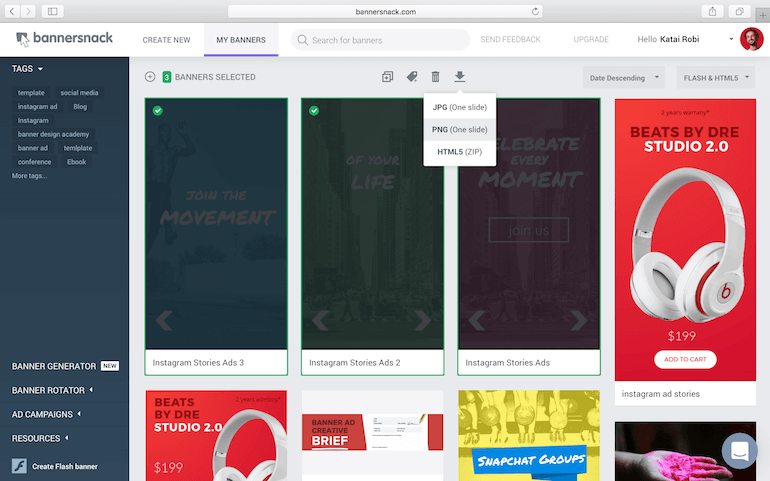Select the 'conference' tag
Screen dimensions: 770x481
[34, 162]
